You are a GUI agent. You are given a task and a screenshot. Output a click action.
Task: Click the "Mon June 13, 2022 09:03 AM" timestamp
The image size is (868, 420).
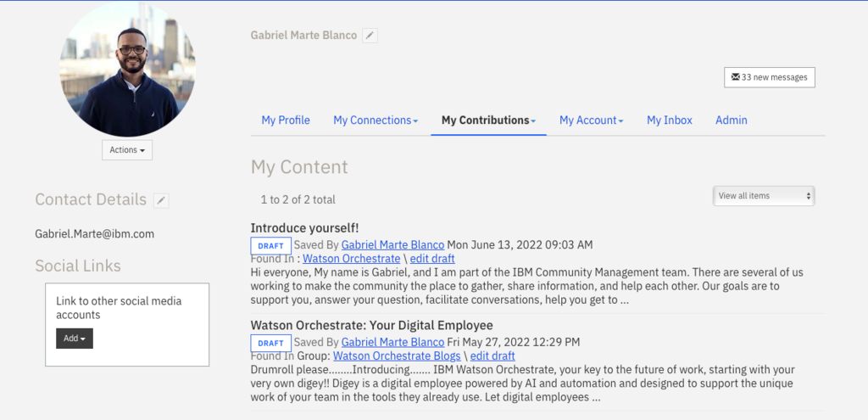(520, 244)
